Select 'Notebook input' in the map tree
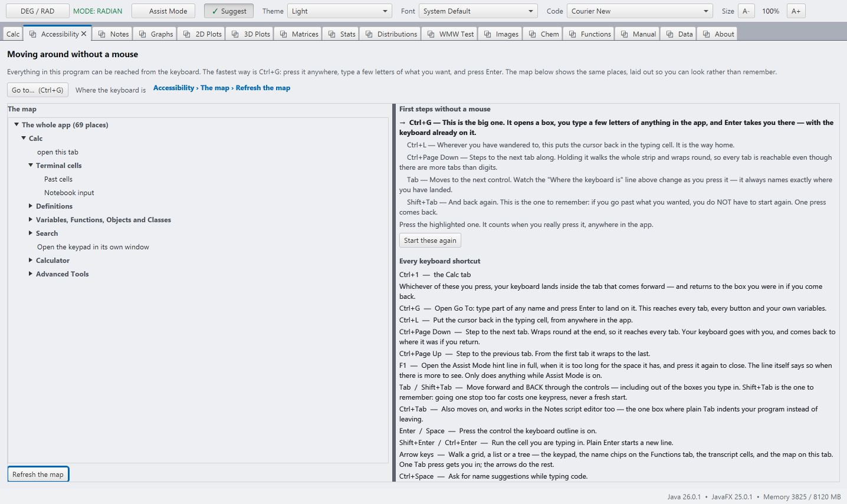 point(69,193)
